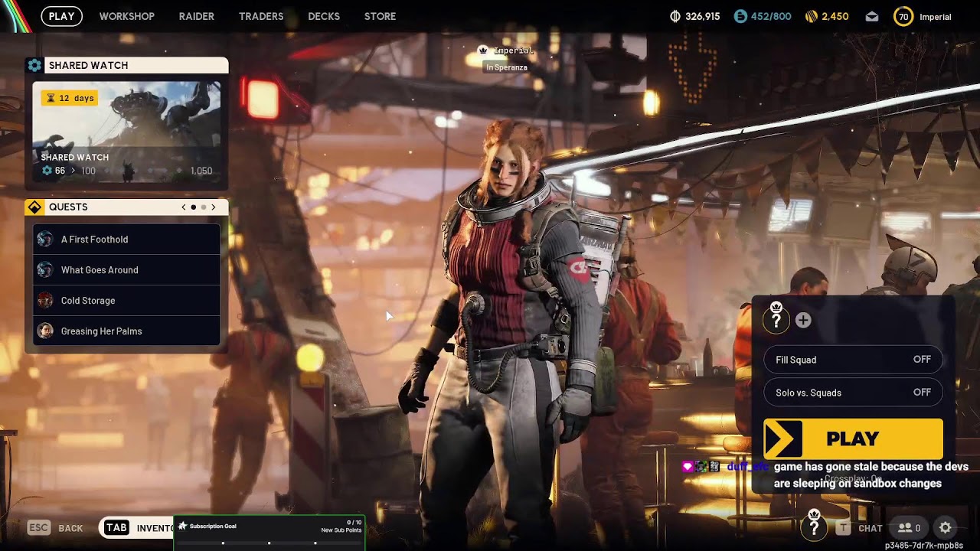Open the PLAY tab in top navigation
This screenshot has height=551, width=980.
(x=61, y=16)
